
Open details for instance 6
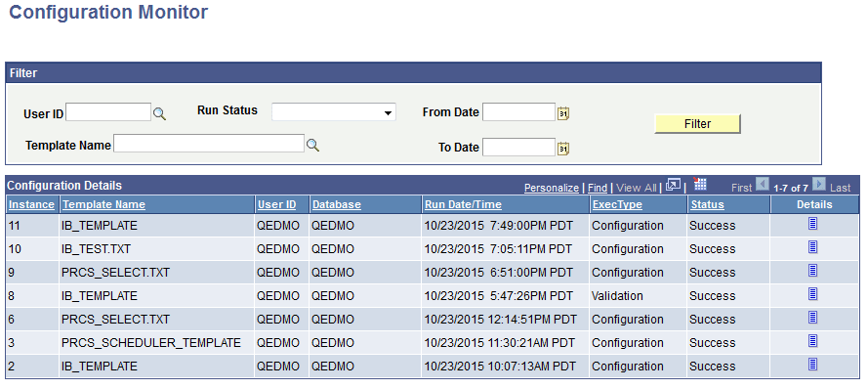tap(812, 317)
